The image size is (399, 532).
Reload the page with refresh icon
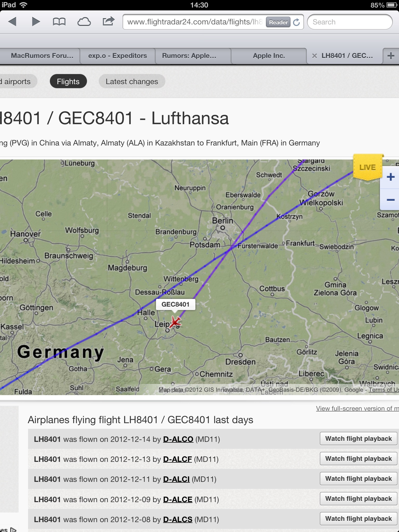(x=296, y=22)
